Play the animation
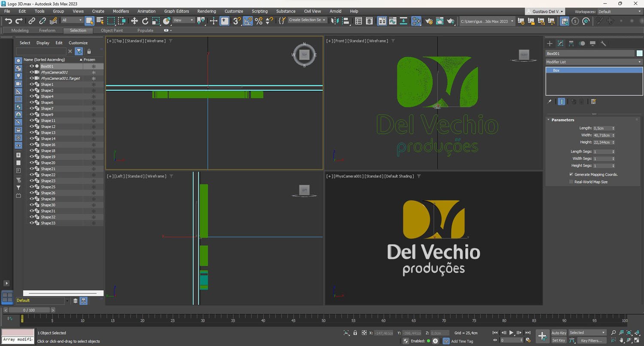The image size is (644, 346). 511,333
